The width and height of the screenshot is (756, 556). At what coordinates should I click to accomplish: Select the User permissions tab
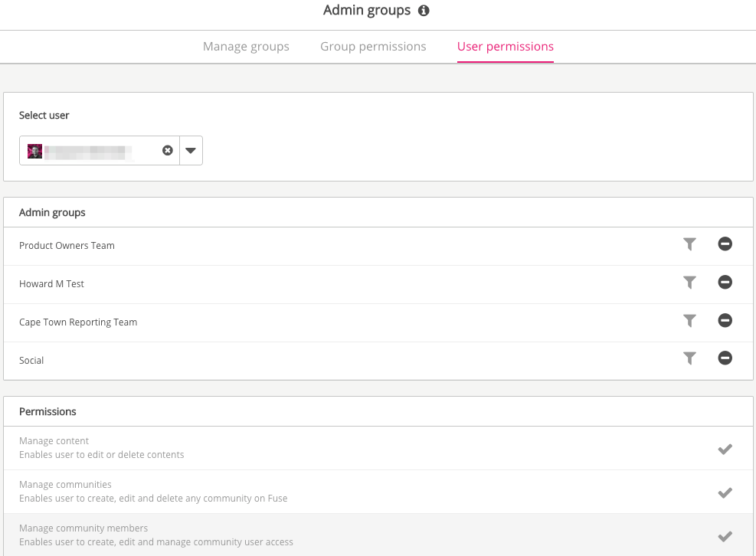505,47
